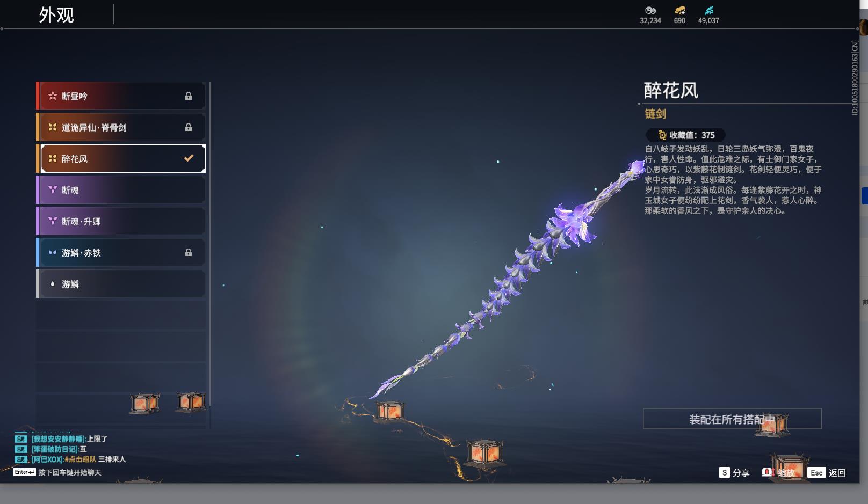Click the lock icon on 断昼吟
This screenshot has height=504, width=868.
tap(189, 96)
